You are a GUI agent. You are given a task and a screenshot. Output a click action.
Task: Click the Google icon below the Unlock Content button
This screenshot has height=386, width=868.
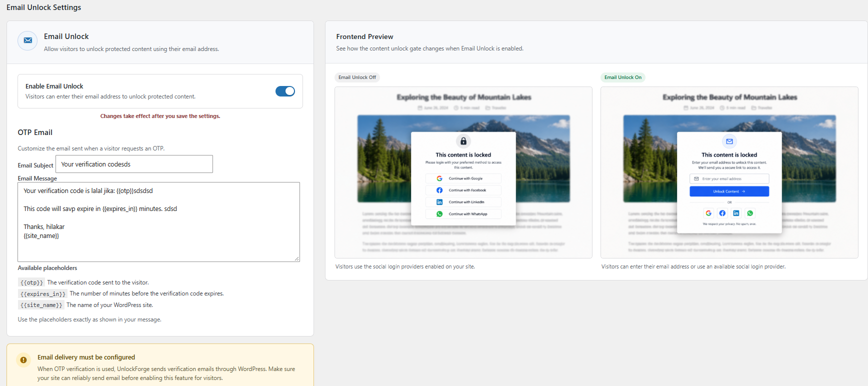coord(708,213)
